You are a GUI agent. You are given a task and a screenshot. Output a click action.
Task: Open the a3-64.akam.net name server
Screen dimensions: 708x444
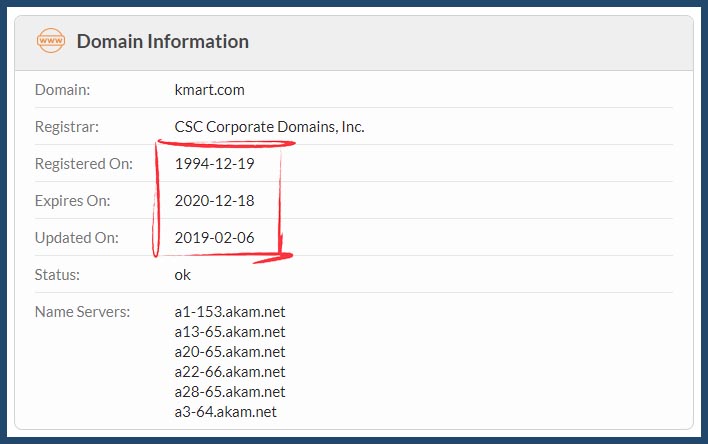point(226,412)
